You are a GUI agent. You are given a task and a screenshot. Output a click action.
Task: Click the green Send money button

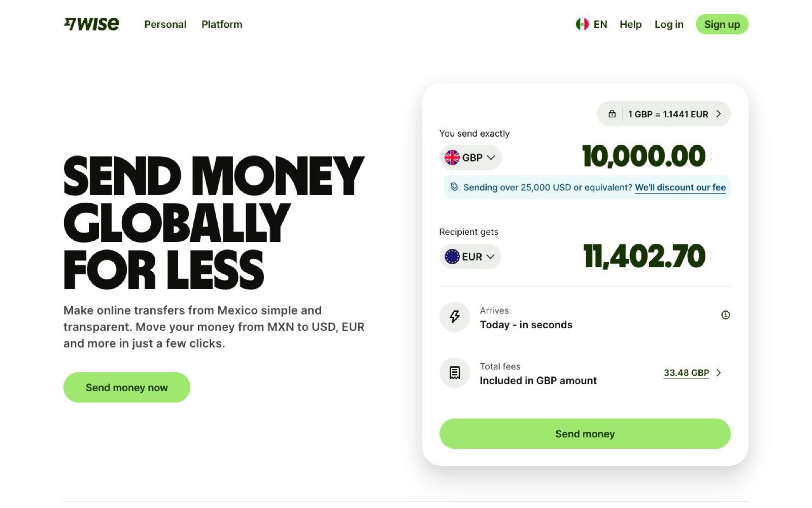[x=585, y=434]
